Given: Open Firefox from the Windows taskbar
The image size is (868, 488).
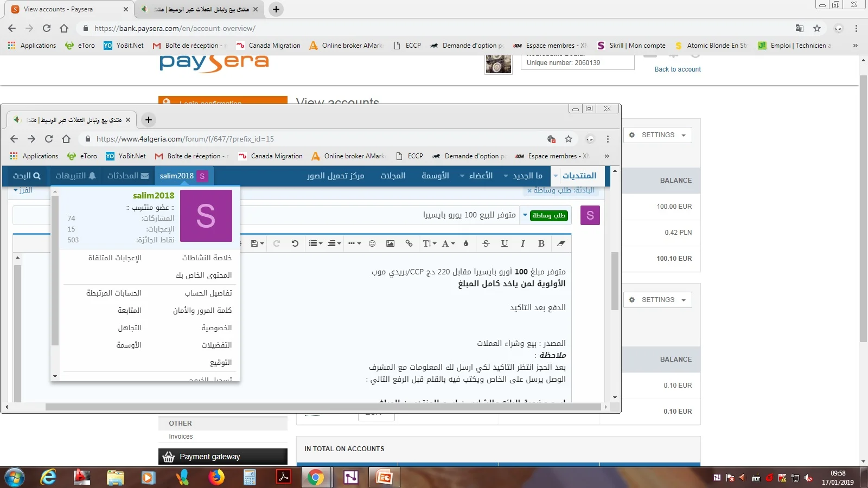Looking at the screenshot, I should pos(216,477).
